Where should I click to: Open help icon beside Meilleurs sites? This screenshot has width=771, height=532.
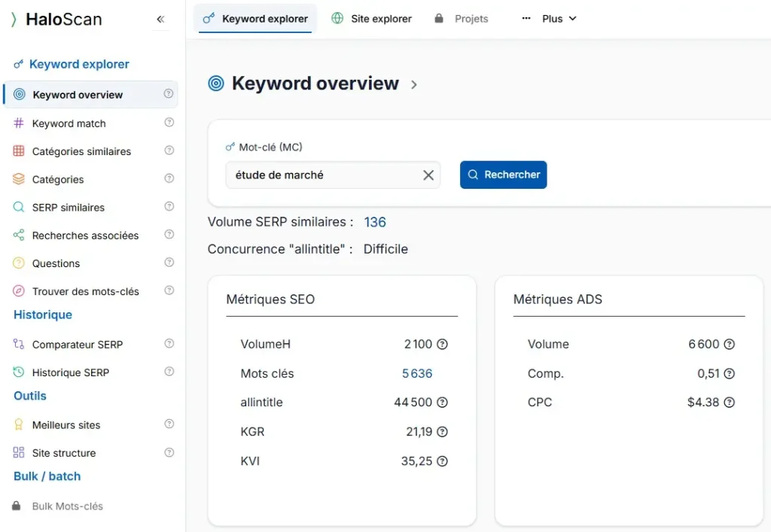(x=169, y=424)
